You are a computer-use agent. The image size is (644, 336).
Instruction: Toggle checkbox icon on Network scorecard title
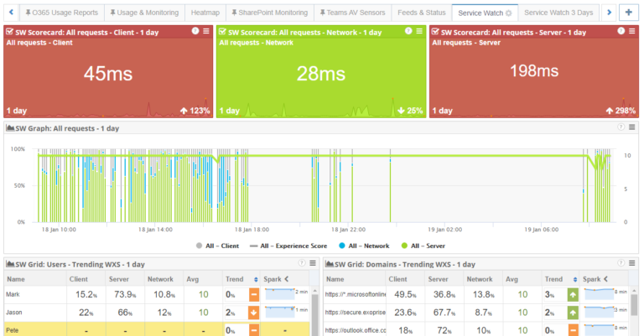[222, 32]
